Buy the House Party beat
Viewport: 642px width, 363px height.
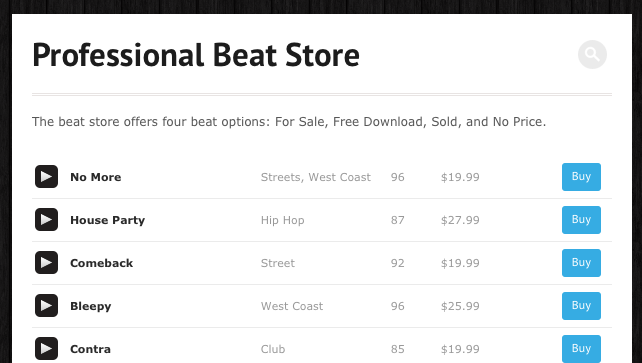[x=581, y=220]
